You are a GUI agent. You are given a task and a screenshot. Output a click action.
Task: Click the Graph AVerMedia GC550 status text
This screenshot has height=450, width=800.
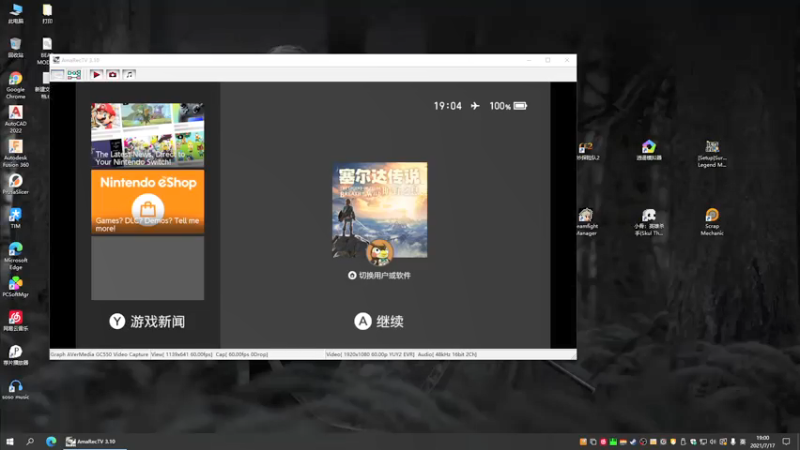[99, 354]
